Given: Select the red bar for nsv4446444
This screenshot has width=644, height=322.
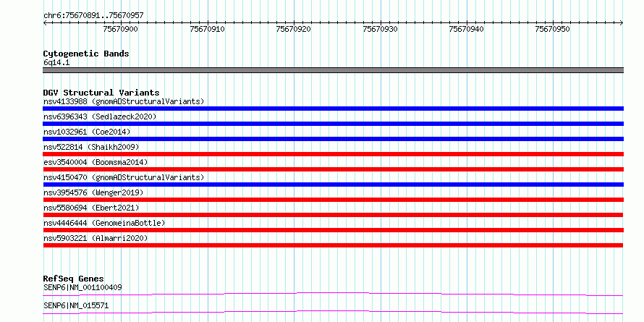Looking at the screenshot, I should click(x=333, y=230).
